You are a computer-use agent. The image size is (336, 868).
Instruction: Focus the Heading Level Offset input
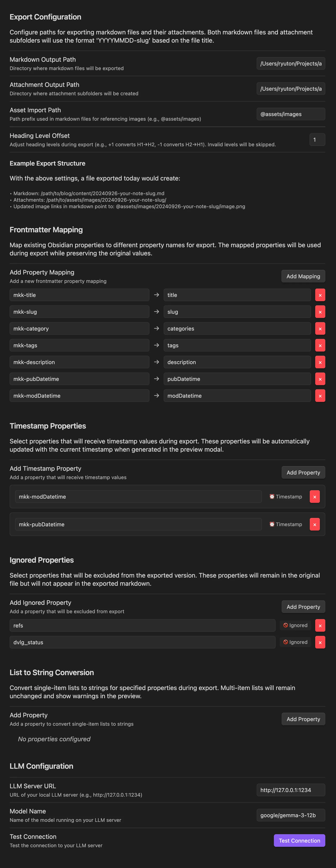pyautogui.click(x=317, y=140)
